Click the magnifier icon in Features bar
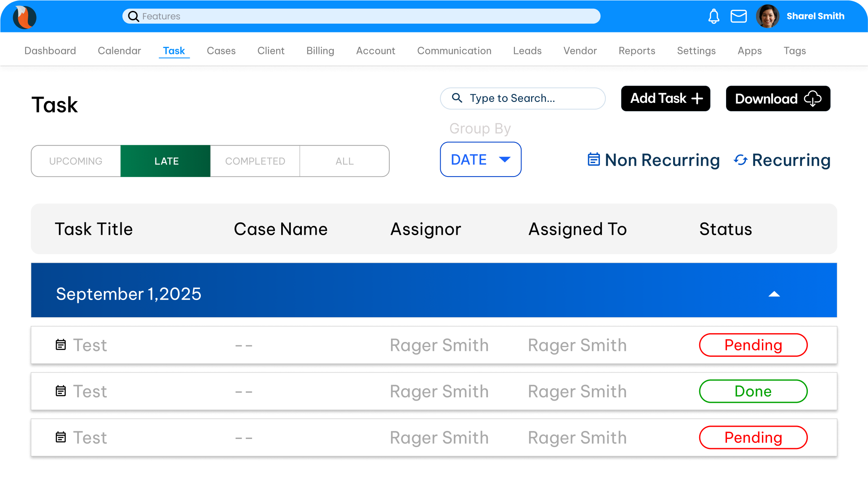The height and width of the screenshot is (479, 868). point(133,16)
